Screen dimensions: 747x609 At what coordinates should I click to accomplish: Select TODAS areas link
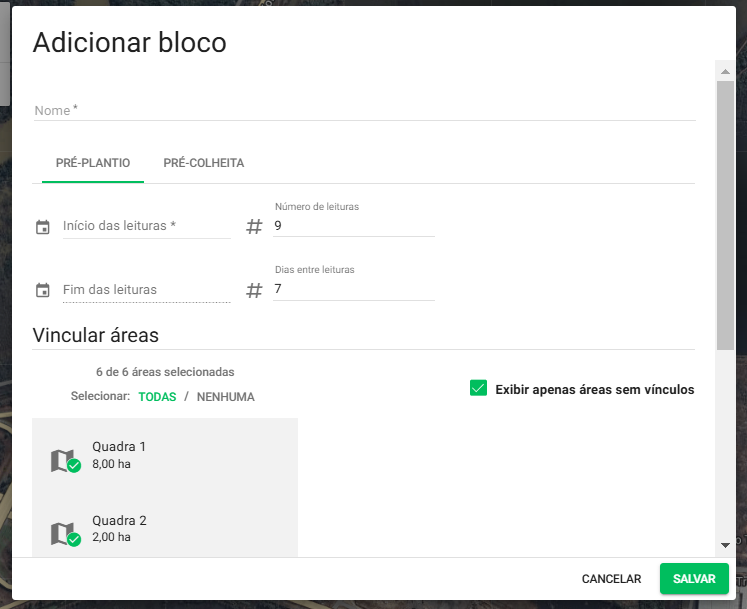pos(157,397)
